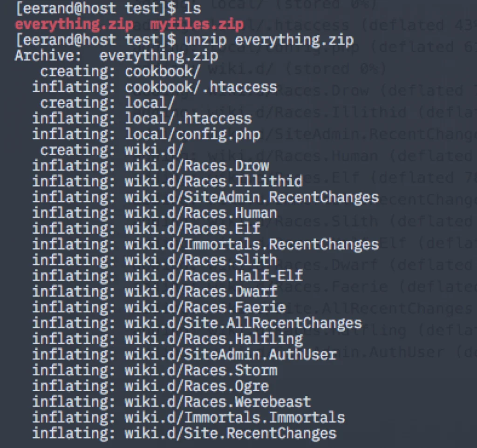477x448 pixels.
Task: Click the wiki.d/Races.Drow path
Action: 197,166
